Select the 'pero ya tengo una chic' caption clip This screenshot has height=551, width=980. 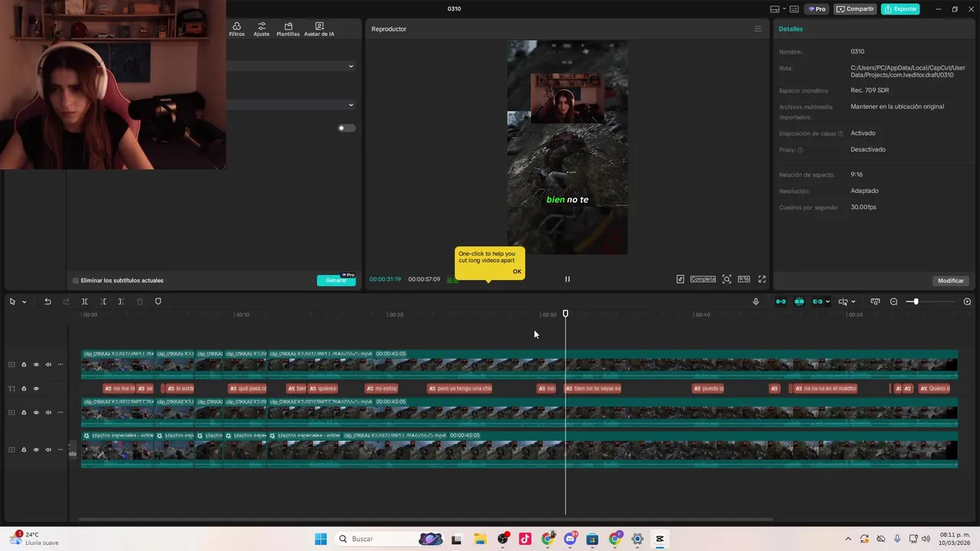pos(460,389)
